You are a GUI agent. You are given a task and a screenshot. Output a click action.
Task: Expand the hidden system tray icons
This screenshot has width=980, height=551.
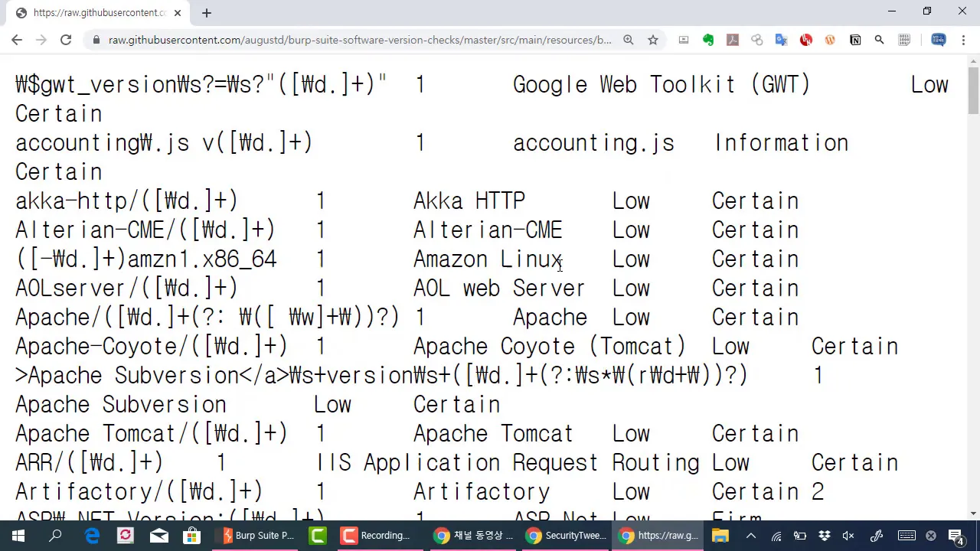point(751,536)
